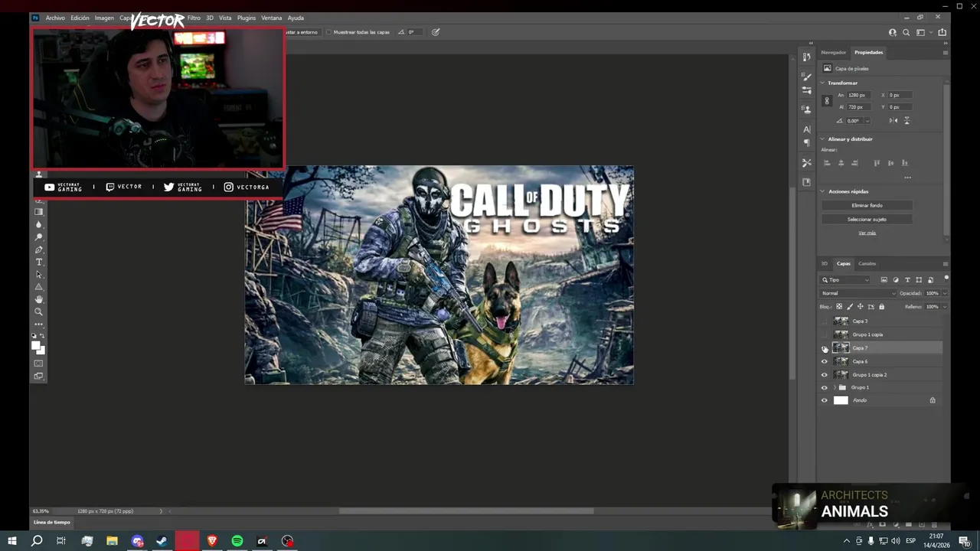The height and width of the screenshot is (551, 980).
Task: Select the Path Selection arrow tool
Action: (39, 274)
